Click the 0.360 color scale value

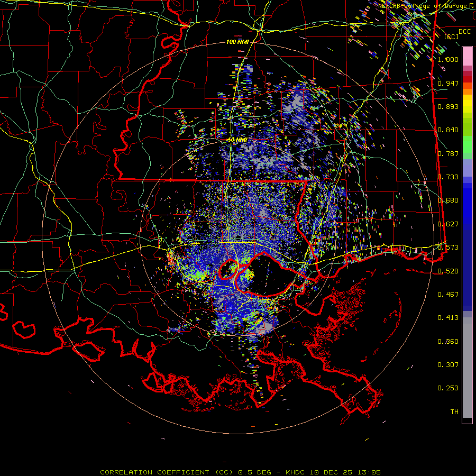tap(448, 341)
